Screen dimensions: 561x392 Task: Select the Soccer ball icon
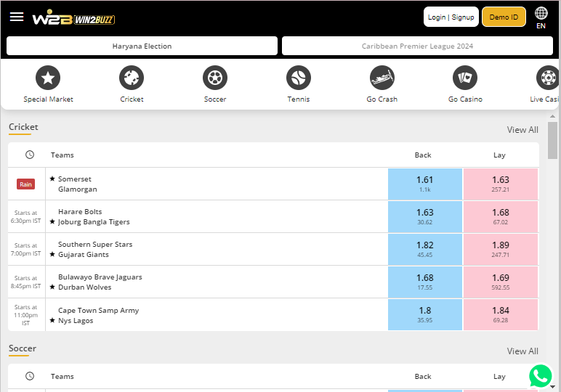click(215, 78)
